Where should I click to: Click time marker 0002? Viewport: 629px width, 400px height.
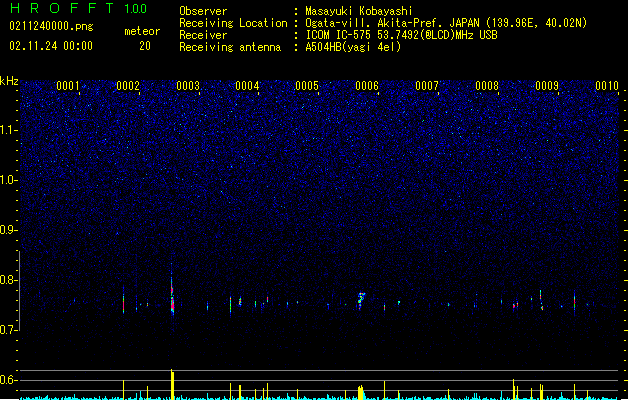pyautogui.click(x=128, y=86)
